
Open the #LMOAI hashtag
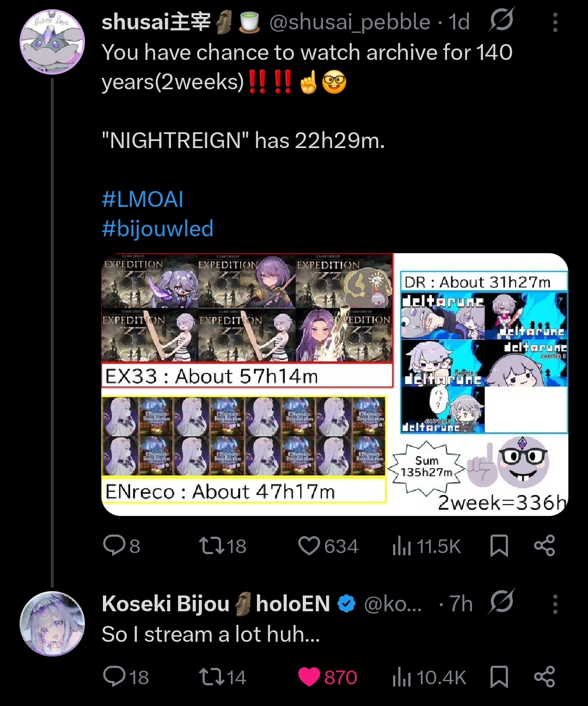click(x=143, y=199)
